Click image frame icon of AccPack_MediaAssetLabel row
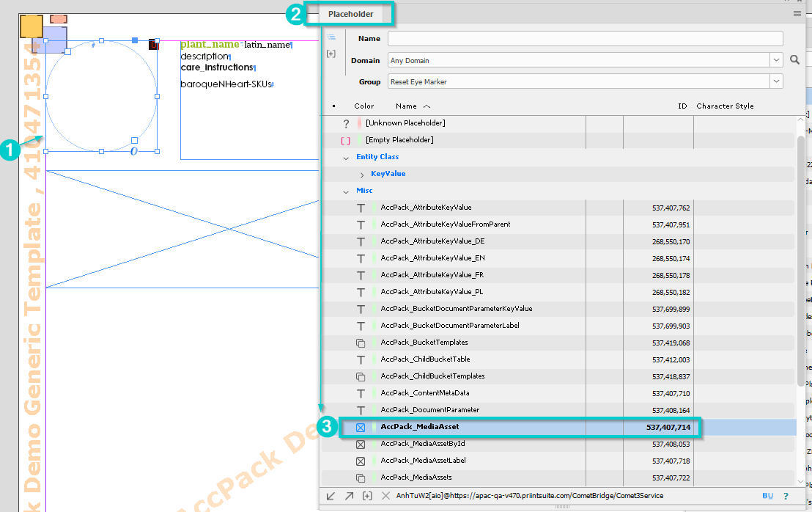 tap(361, 461)
